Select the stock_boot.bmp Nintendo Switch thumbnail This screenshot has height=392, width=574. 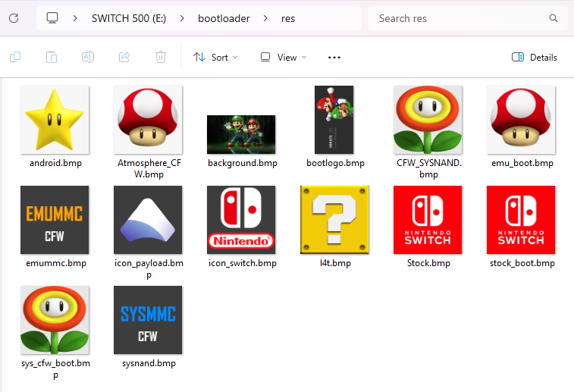pos(521,220)
